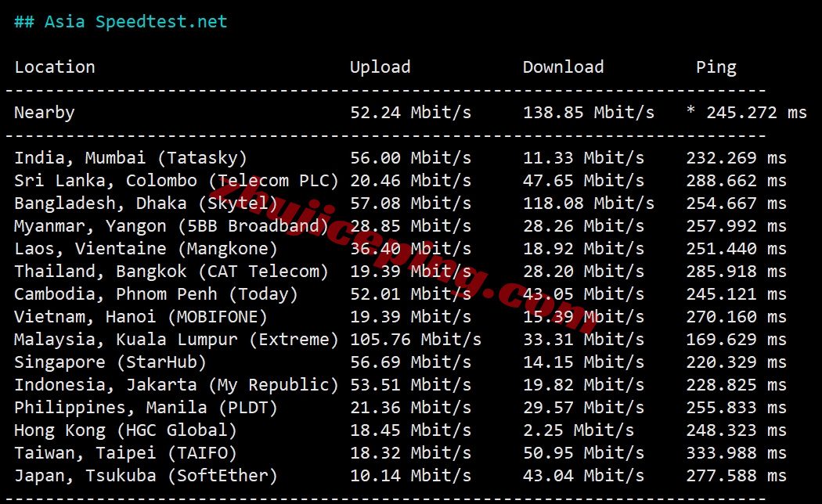
Task: Click Cambodia ping value 245.121 ms
Action: click(737, 294)
